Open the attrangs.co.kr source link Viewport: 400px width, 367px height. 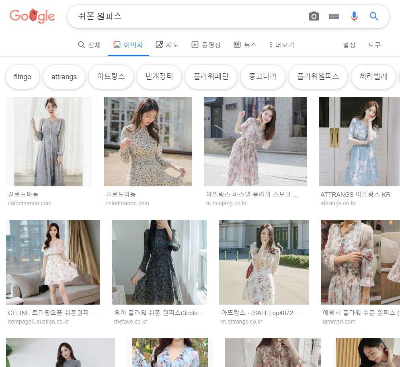click(x=338, y=203)
